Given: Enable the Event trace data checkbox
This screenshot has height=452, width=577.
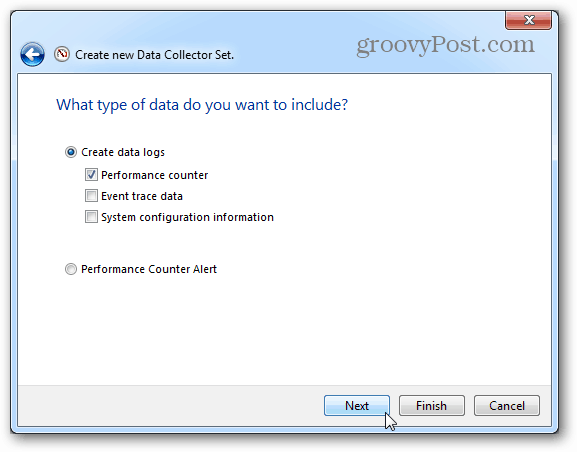Looking at the screenshot, I should (91, 195).
